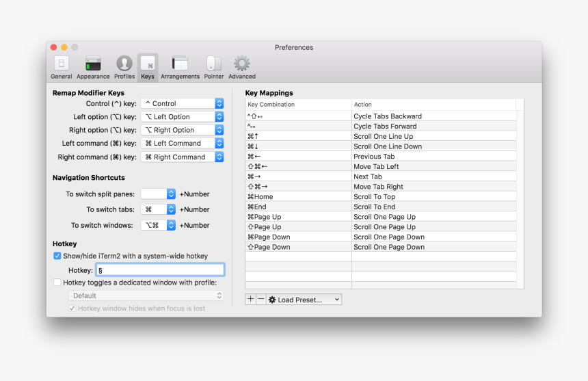
Task: Open the switch split panes modifier dropdown
Action: (x=158, y=194)
